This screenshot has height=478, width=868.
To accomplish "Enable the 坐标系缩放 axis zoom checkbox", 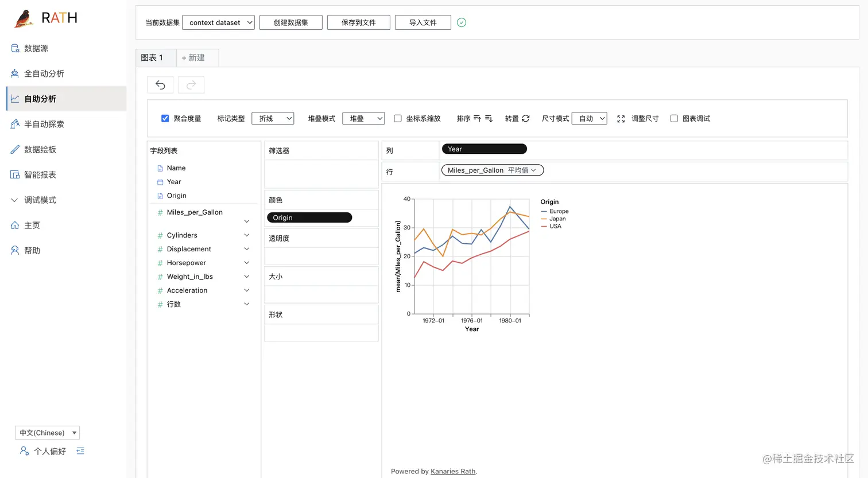I will (x=398, y=118).
